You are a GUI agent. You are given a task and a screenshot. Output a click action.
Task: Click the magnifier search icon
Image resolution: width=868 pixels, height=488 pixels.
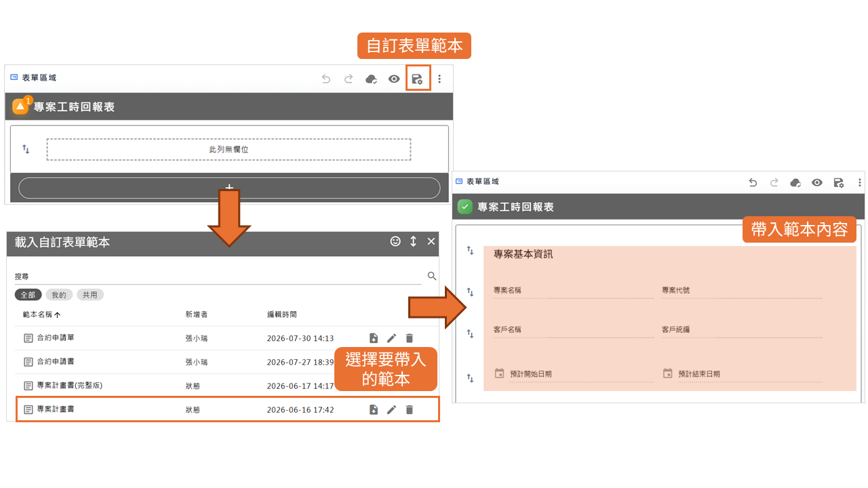(432, 276)
